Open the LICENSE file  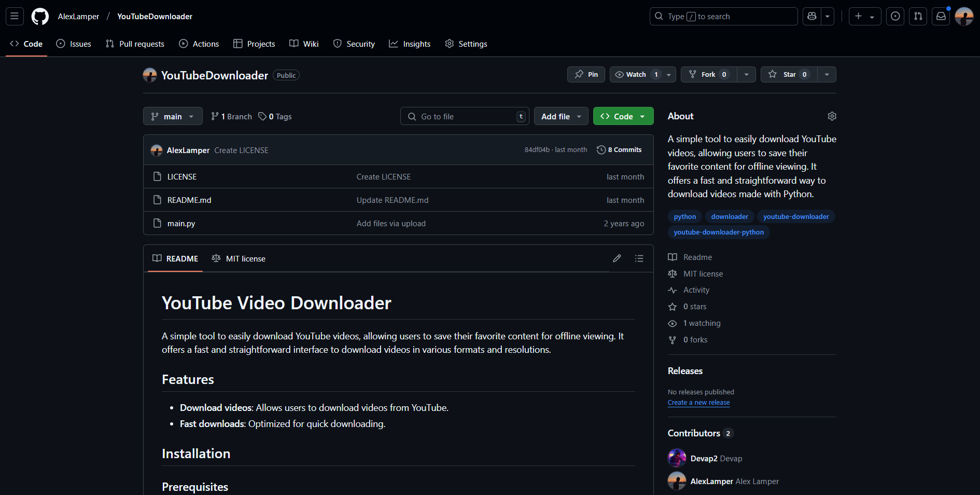[182, 177]
